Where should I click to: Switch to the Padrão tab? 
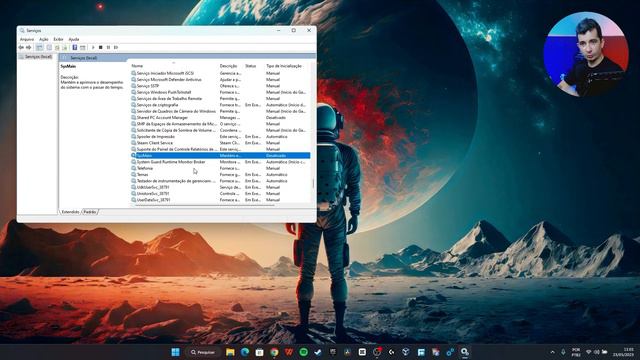click(90, 212)
